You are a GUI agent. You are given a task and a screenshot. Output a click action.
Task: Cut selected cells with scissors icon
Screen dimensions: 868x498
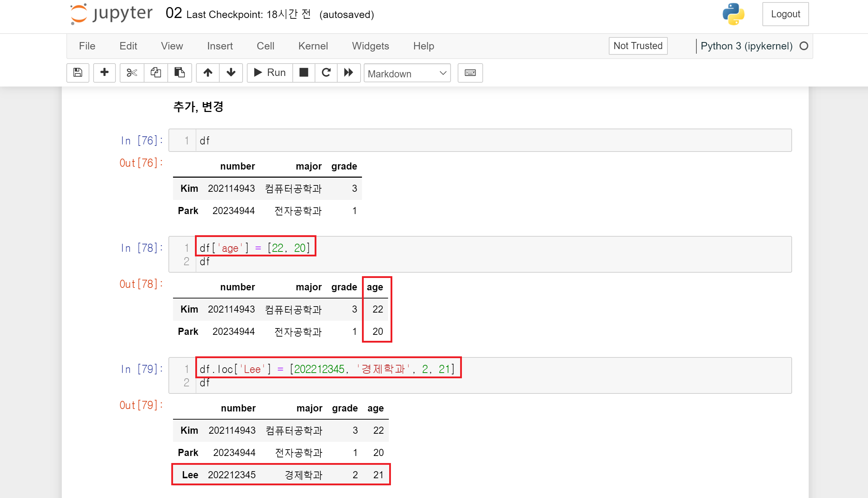tap(132, 73)
